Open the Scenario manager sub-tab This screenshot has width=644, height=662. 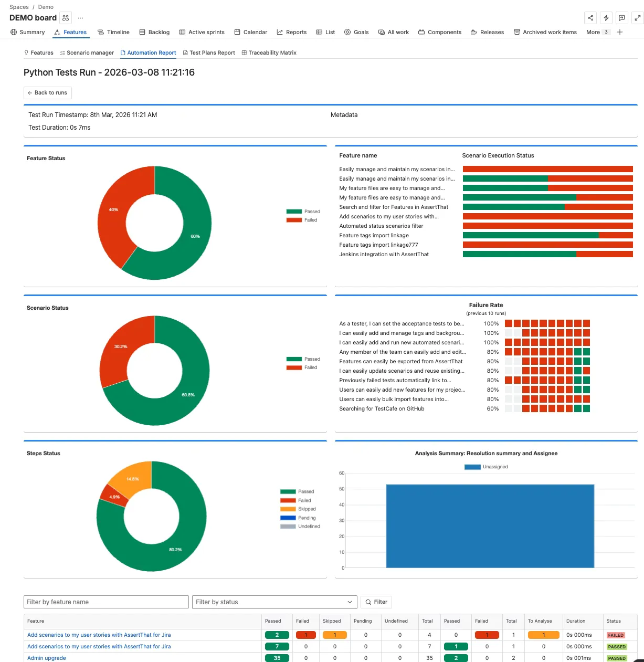pyautogui.click(x=87, y=52)
